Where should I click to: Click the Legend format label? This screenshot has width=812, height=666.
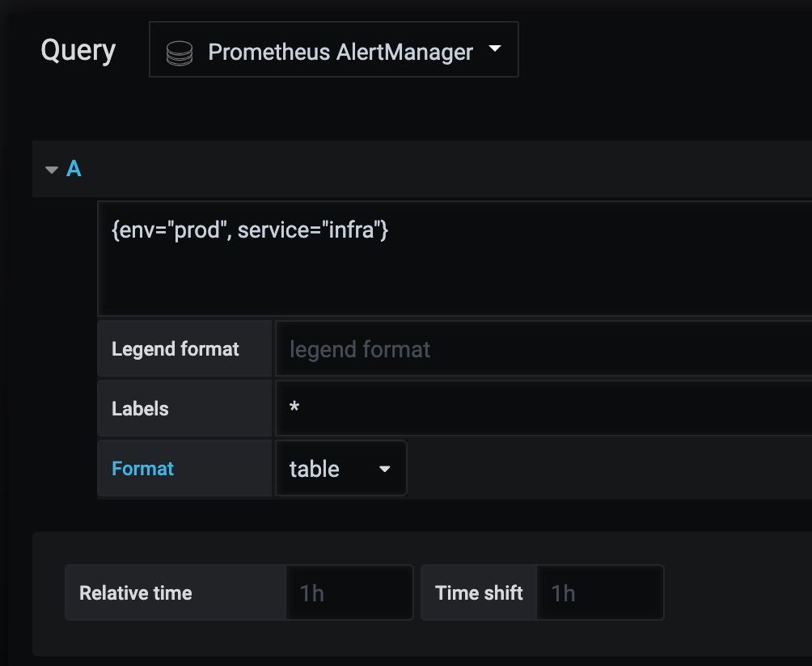tap(175, 349)
